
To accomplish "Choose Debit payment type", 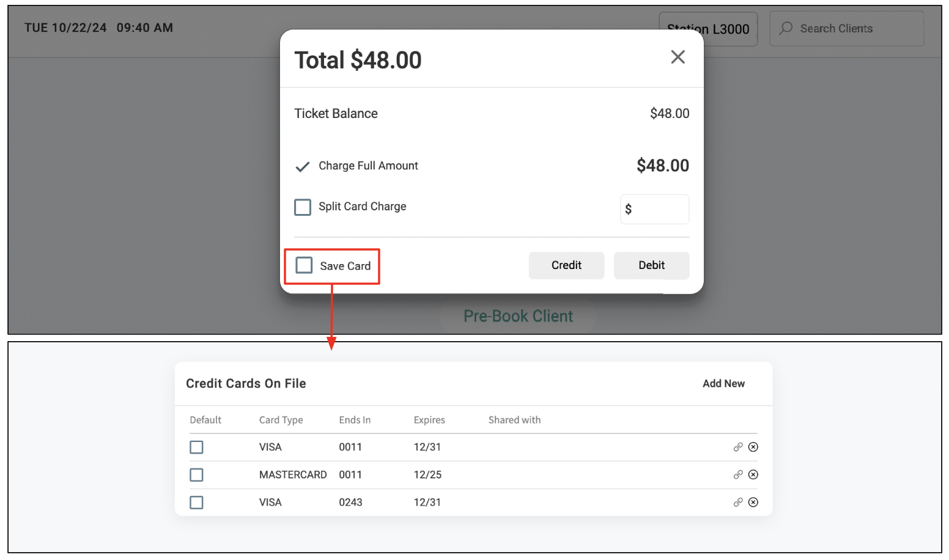I will click(651, 265).
